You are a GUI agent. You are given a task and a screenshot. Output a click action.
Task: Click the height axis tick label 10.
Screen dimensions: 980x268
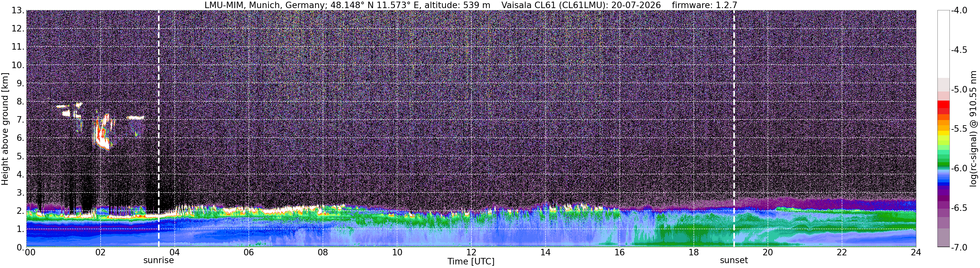18,65
